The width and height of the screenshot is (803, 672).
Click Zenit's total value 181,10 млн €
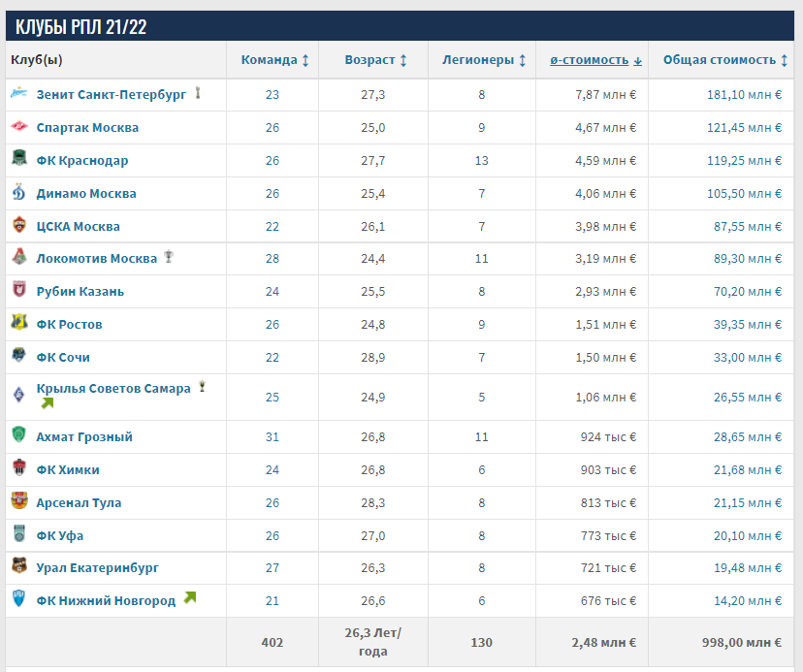pos(744,95)
